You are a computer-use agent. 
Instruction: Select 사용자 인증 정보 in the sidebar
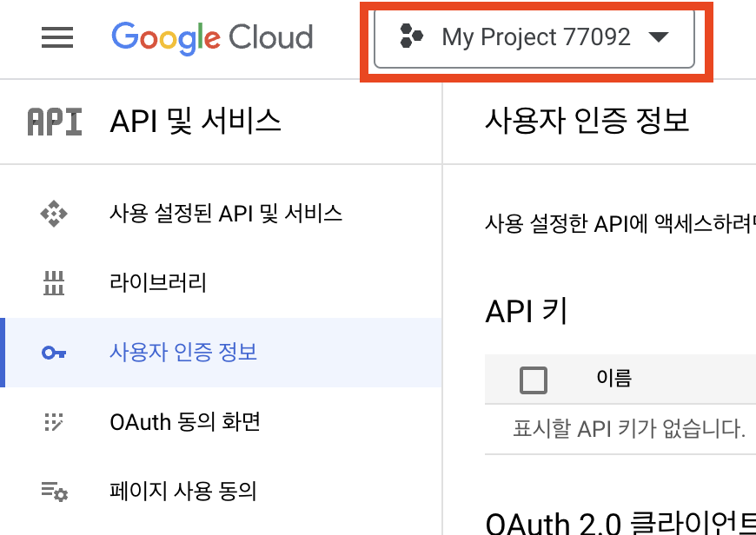pyautogui.click(x=183, y=353)
